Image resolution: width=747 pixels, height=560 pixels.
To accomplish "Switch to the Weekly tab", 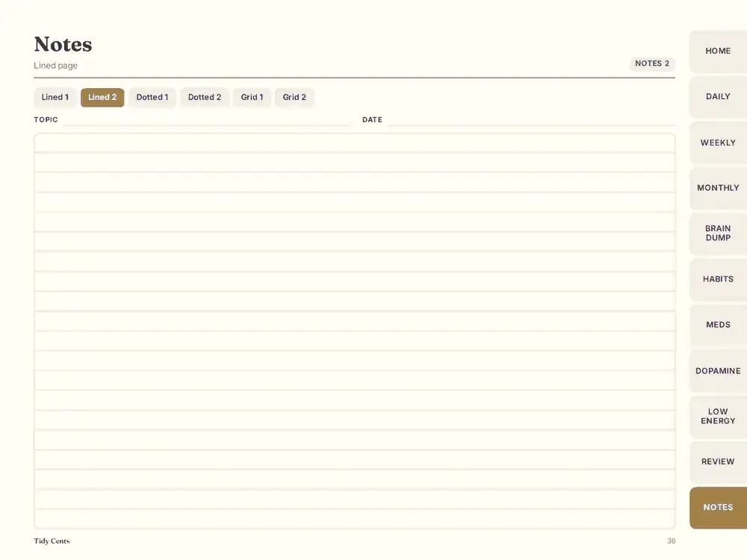I will (x=718, y=143).
